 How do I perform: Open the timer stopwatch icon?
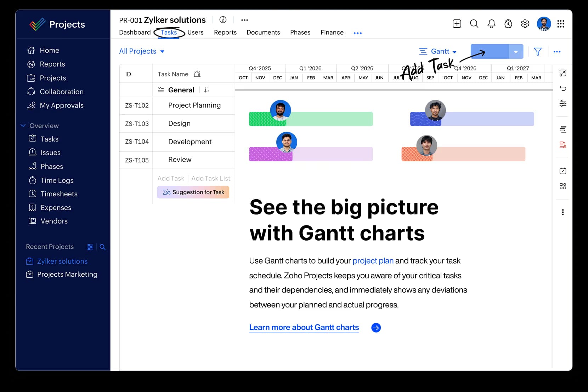[x=508, y=24]
